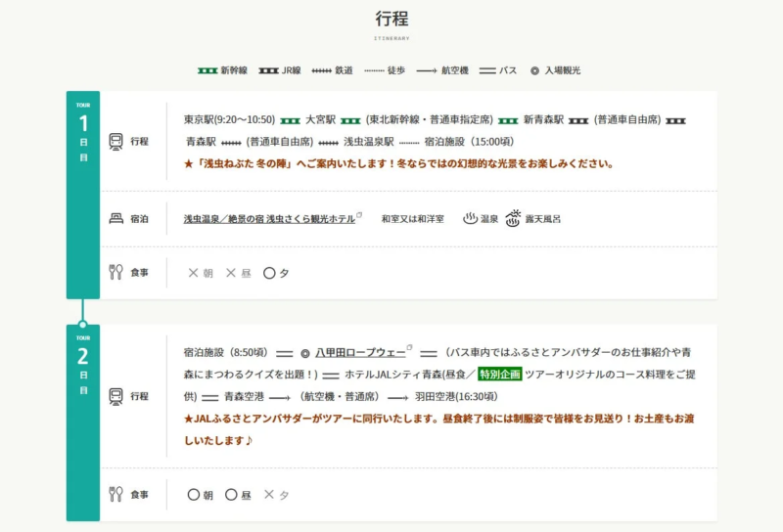
Task: Click the circle mark next to 昼 on Day 2
Action: click(231, 495)
